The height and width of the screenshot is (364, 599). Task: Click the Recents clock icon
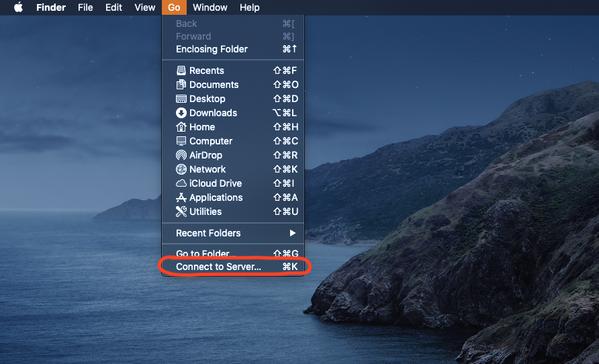pos(181,71)
